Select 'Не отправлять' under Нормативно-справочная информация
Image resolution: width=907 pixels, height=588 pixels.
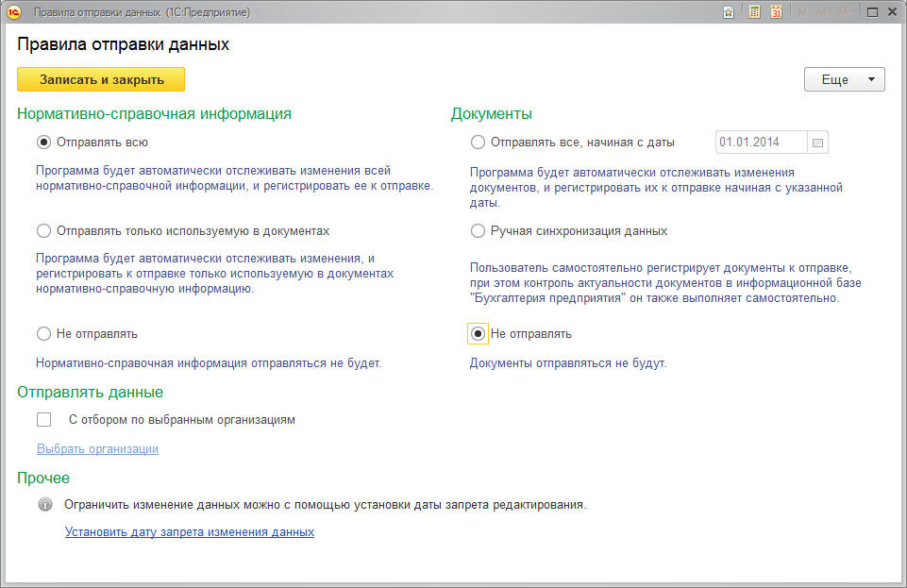(43, 333)
